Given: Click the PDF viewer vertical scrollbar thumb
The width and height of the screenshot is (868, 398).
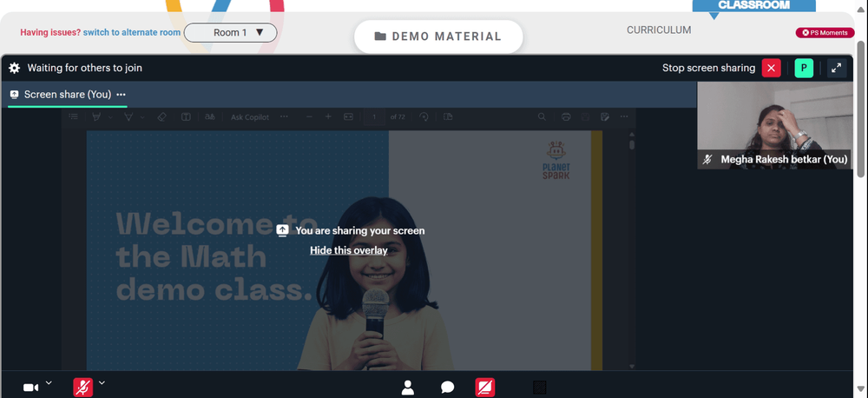Looking at the screenshot, I should pos(632,144).
